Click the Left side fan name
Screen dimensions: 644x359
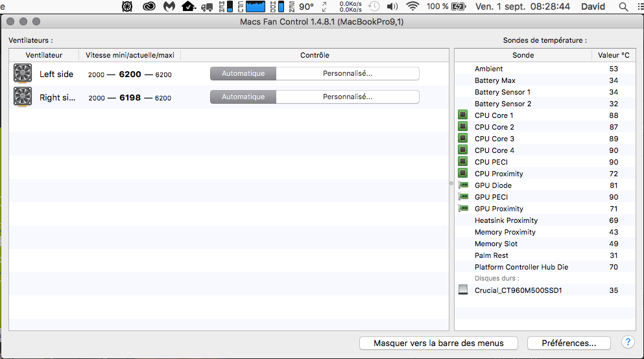pyautogui.click(x=56, y=74)
